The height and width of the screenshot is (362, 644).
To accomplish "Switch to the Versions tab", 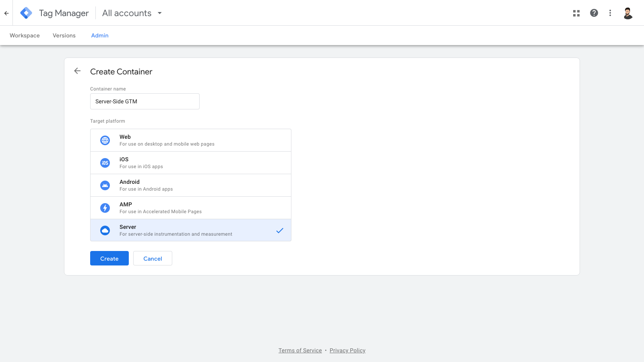I will click(x=64, y=35).
